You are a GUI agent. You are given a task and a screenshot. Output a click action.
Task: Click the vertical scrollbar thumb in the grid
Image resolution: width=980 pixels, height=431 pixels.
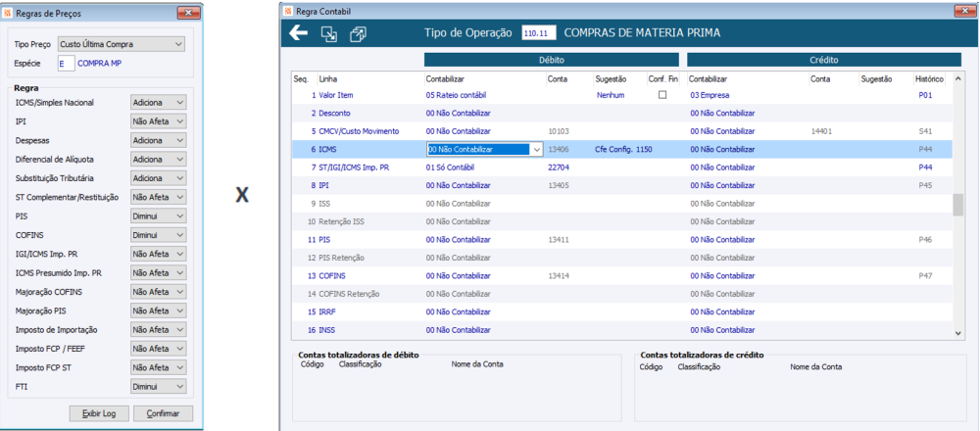click(x=956, y=205)
